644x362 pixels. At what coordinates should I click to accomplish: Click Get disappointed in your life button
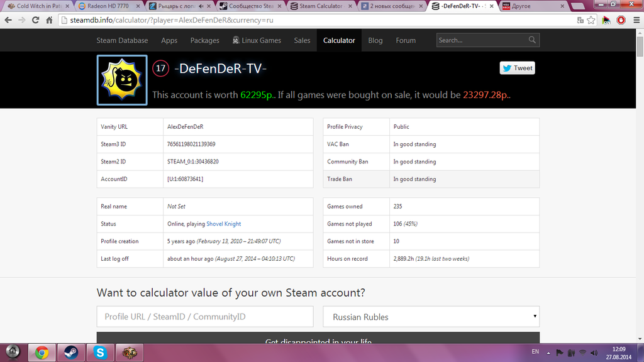click(x=318, y=338)
